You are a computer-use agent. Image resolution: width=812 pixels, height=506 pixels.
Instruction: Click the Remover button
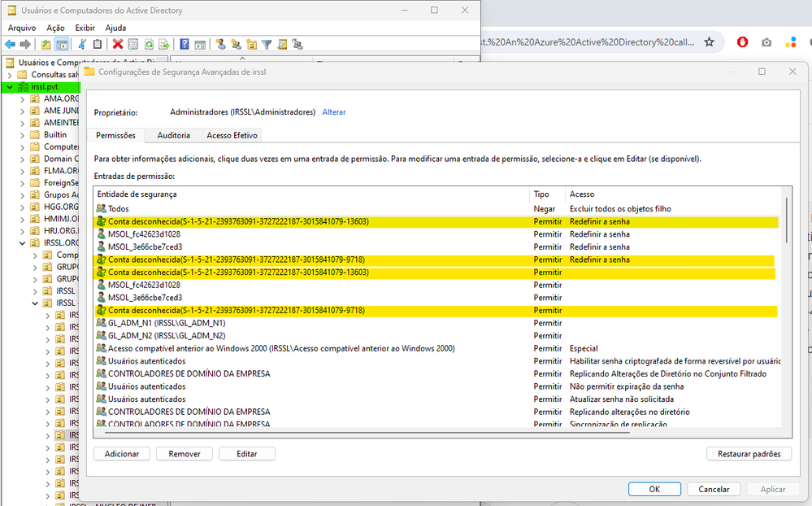(x=185, y=454)
